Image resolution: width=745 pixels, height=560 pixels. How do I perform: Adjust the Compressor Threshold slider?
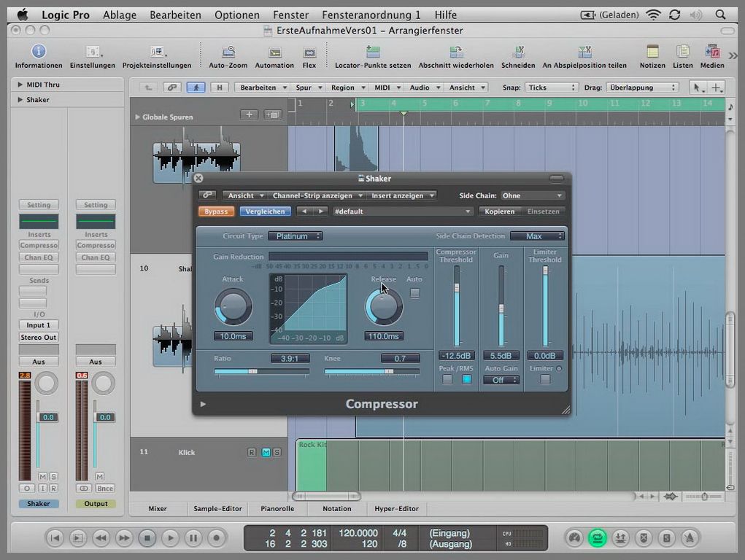[x=457, y=306]
